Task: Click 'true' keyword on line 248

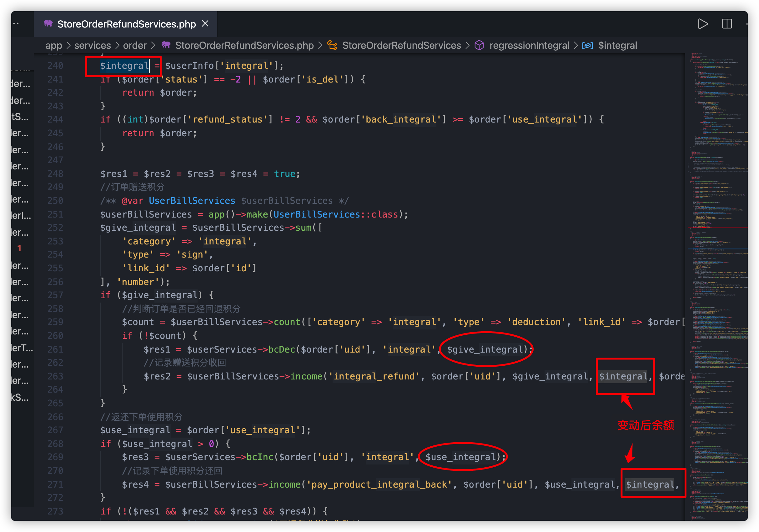Action: 284,173
